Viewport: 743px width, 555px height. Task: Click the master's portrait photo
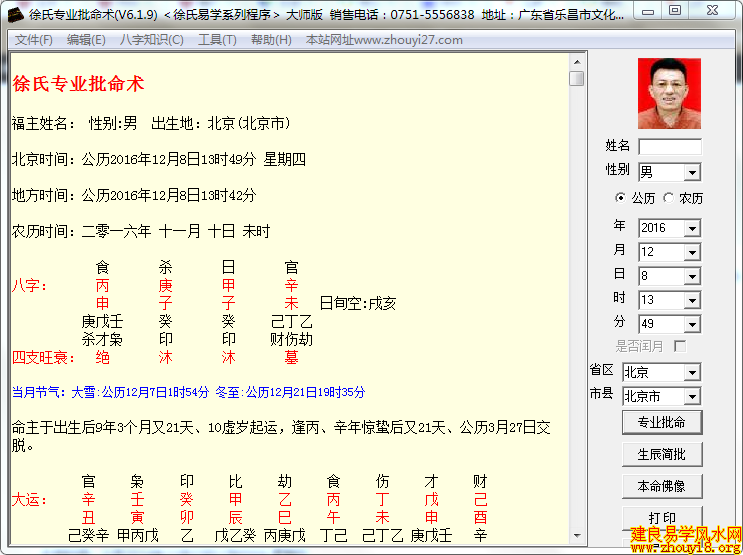pos(669,93)
